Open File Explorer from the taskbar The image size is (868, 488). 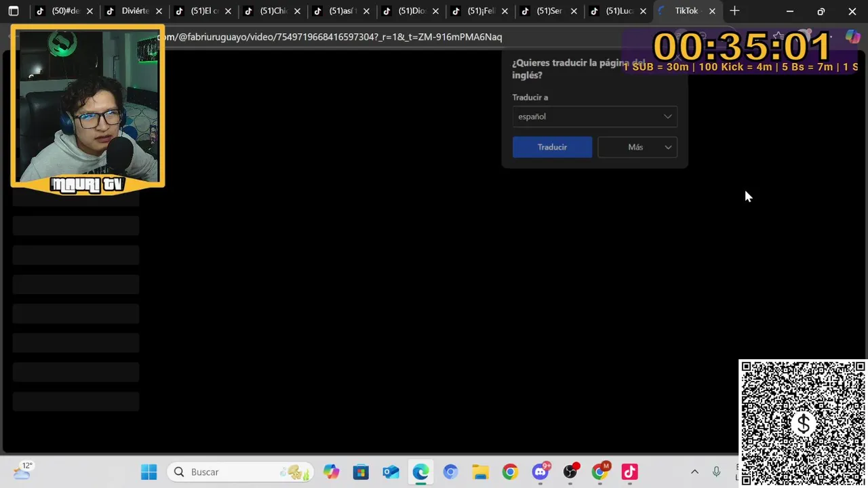click(480, 472)
